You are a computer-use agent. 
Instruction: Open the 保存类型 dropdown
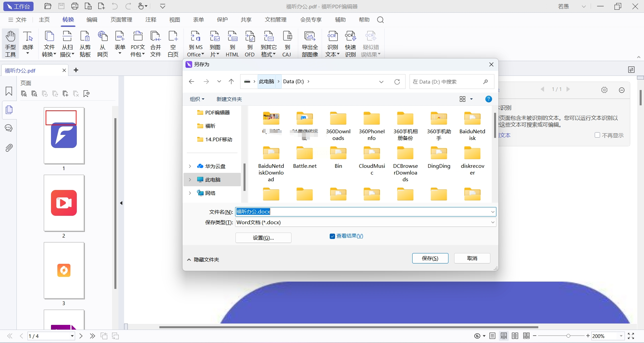click(493, 222)
